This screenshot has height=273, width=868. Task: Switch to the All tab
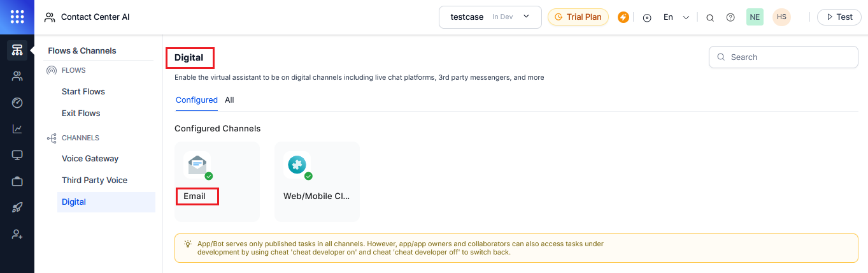click(229, 100)
